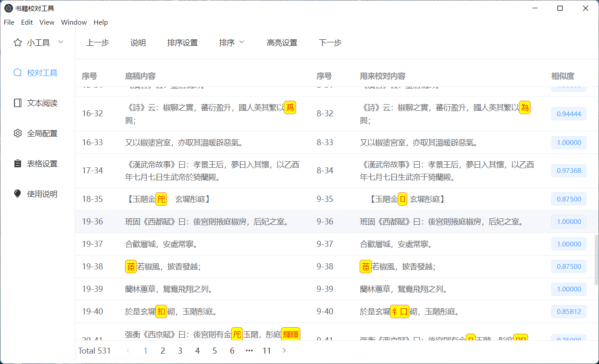Go to next page with right arrow
Image resolution: width=599 pixels, height=364 pixels.
(x=284, y=351)
